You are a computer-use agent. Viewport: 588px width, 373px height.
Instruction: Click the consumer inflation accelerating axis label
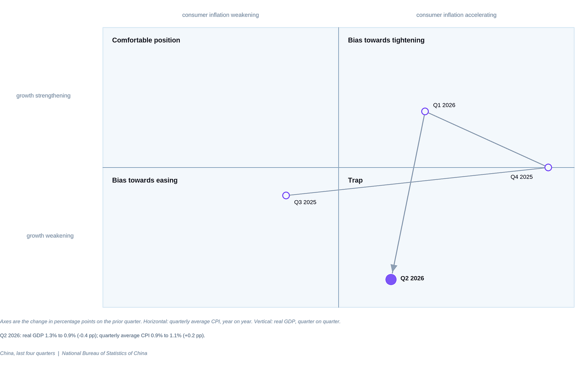point(456,15)
